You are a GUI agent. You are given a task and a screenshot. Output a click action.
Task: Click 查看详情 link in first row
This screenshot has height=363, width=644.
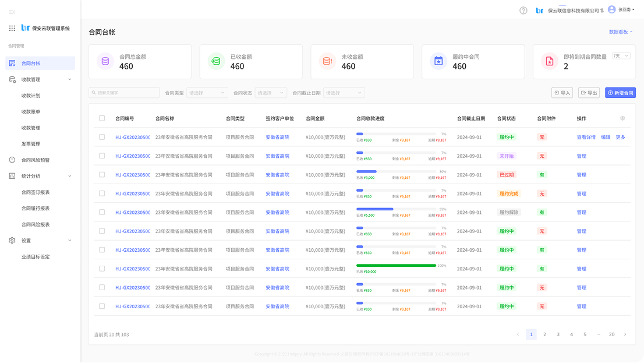586,138
